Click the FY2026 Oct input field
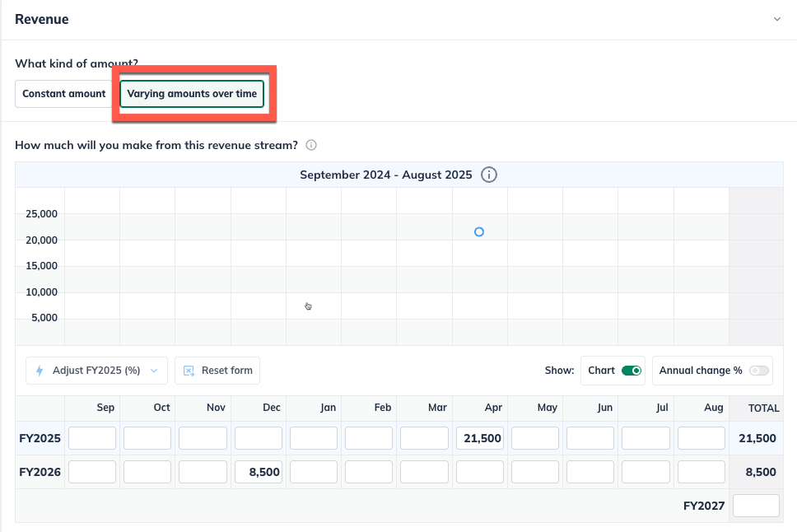797x532 pixels. [x=147, y=472]
